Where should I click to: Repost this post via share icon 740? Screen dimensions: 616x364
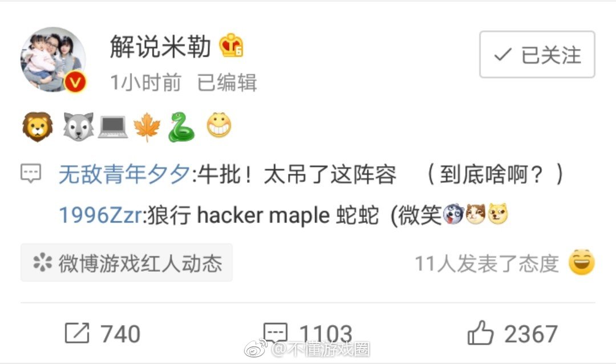(103, 333)
